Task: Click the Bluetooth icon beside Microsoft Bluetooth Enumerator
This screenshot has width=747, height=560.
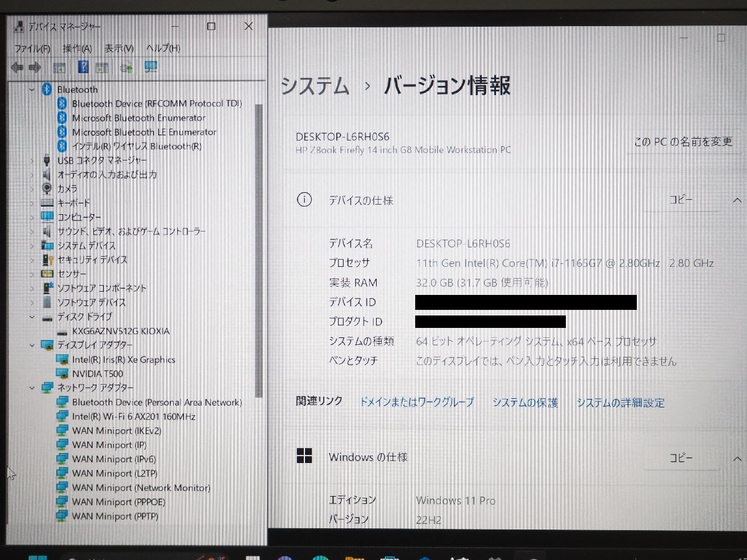Action: pyautogui.click(x=62, y=118)
